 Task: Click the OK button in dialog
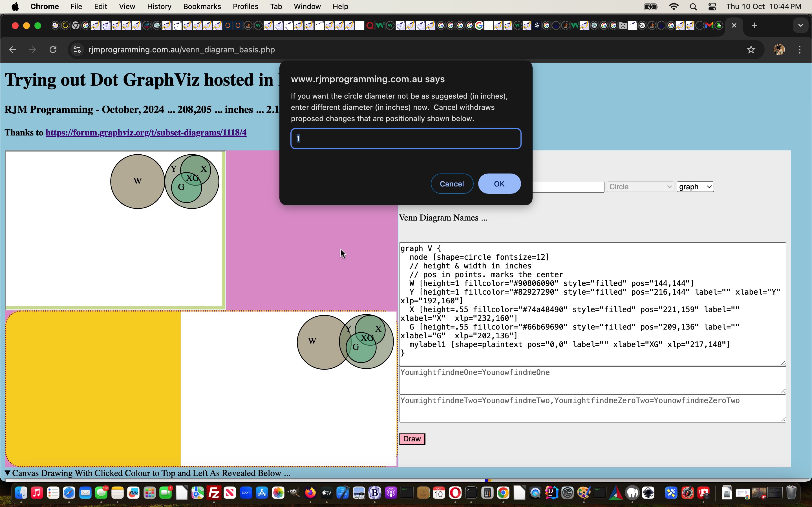click(x=499, y=183)
